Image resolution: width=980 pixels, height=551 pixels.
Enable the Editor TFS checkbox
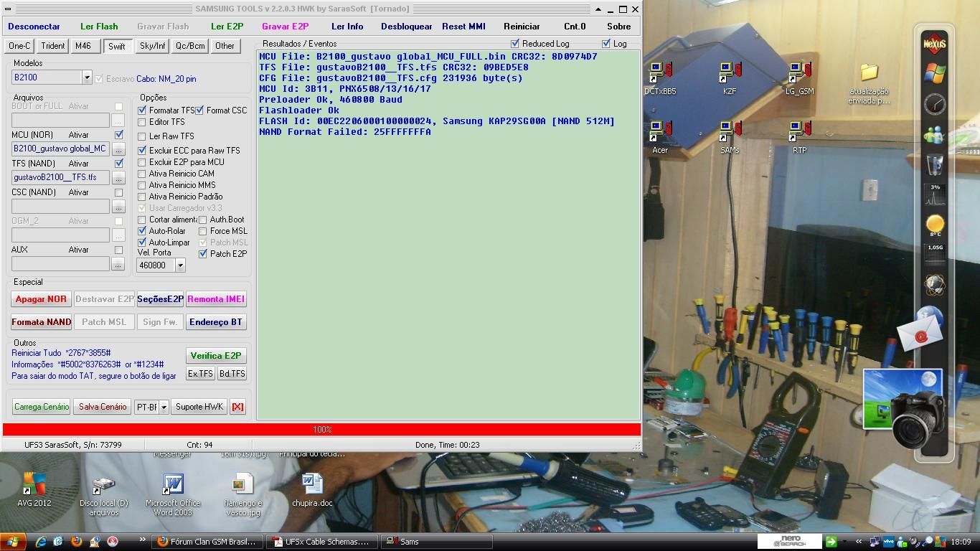coord(142,122)
